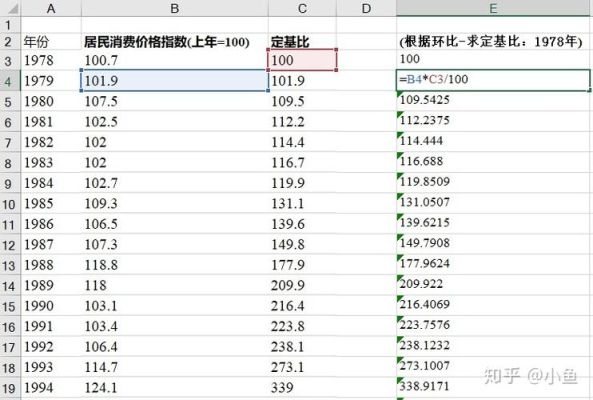This screenshot has width=593, height=400.
Task: Click the 居民消费价格指数 header cell
Action: click(x=175, y=42)
